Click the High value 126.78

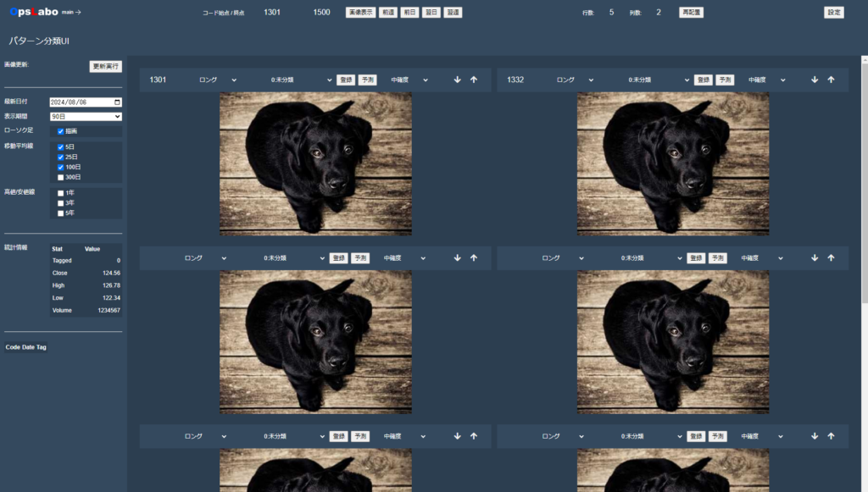tap(111, 285)
